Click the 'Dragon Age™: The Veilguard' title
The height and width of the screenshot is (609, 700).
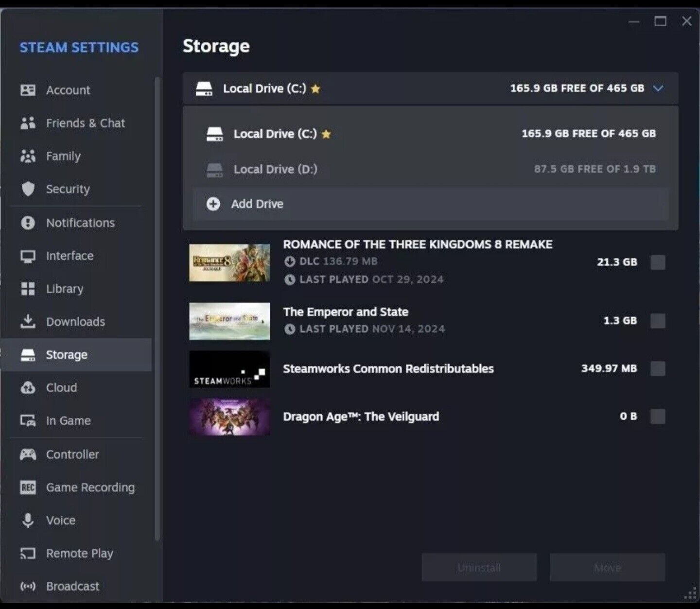click(361, 417)
